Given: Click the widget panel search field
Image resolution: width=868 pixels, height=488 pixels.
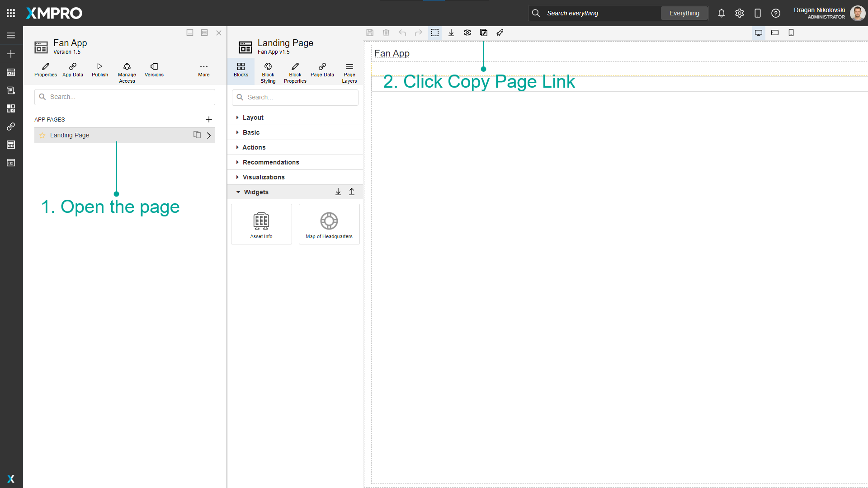Looking at the screenshot, I should 295,97.
